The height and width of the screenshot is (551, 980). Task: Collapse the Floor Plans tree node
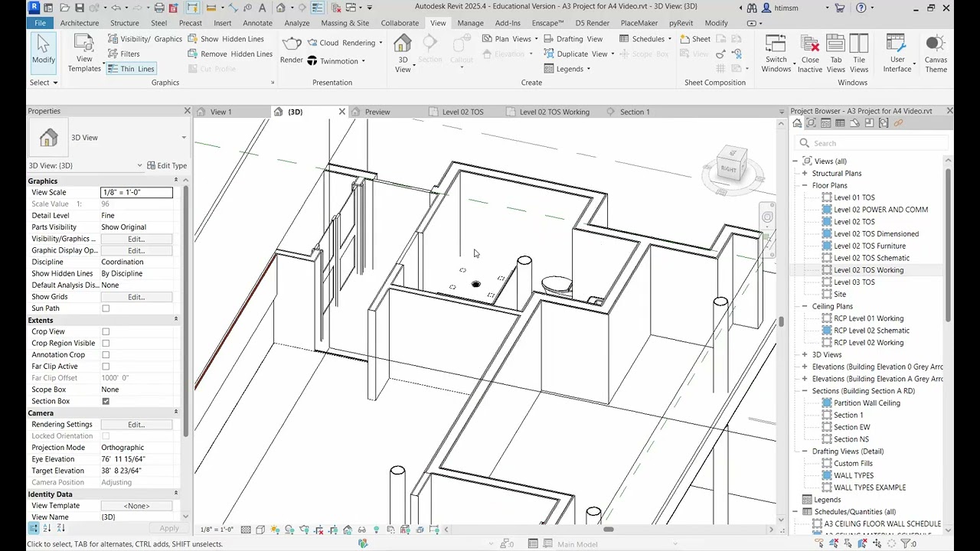[x=805, y=185]
